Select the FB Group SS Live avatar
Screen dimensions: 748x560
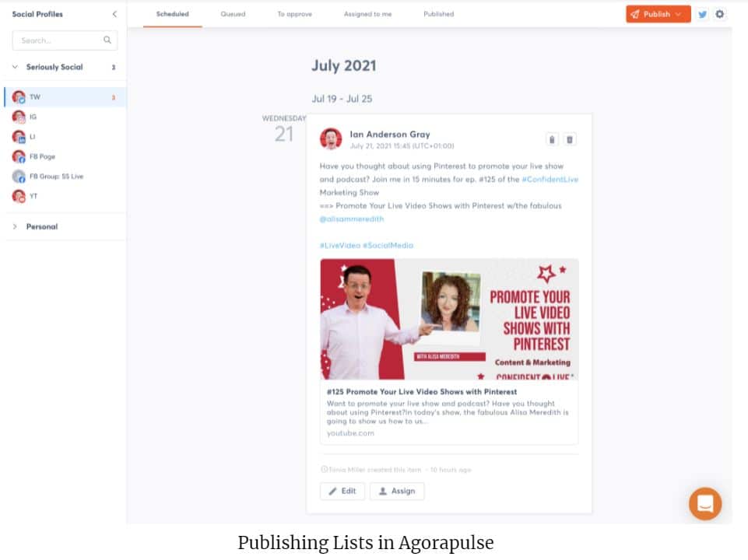click(x=19, y=177)
